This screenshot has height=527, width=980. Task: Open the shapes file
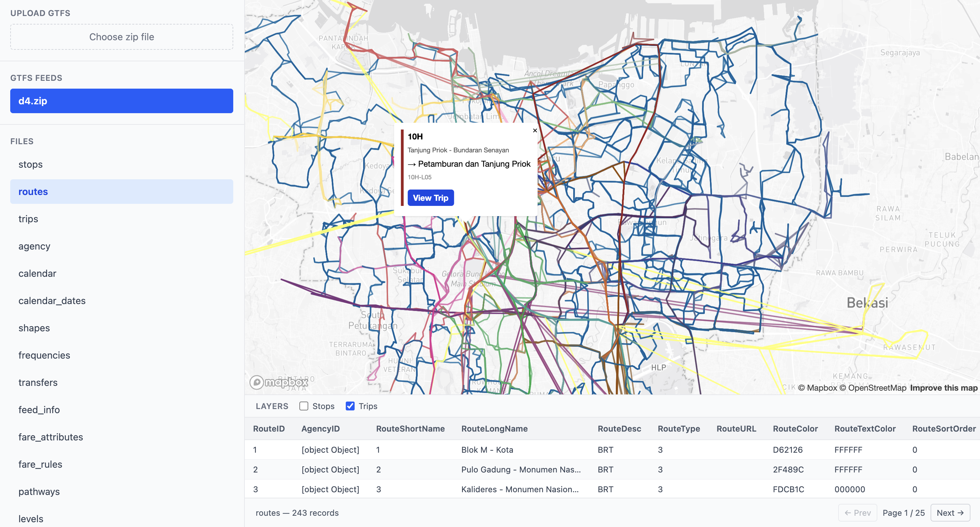tap(34, 328)
